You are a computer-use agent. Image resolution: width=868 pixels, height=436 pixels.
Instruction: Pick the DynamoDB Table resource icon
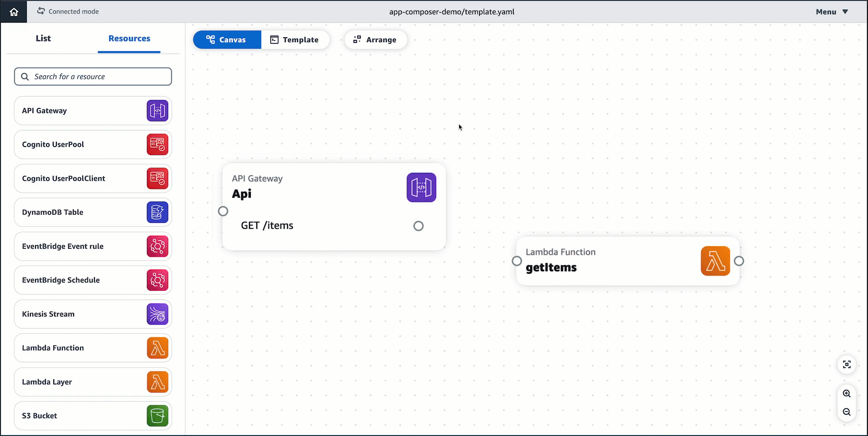[157, 212]
